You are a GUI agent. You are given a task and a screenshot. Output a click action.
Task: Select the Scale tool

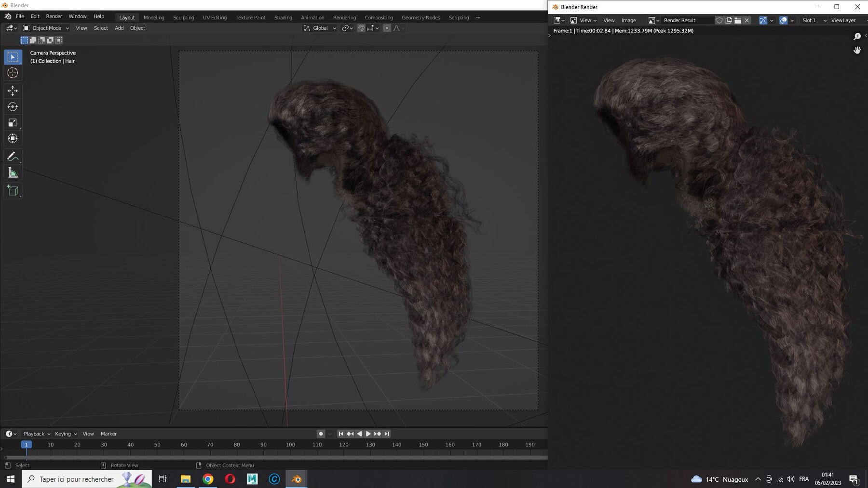tap(13, 123)
